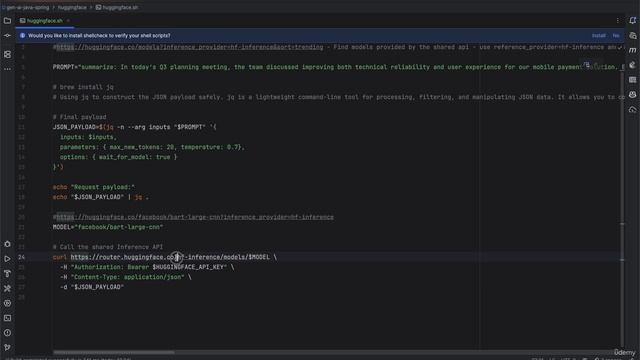Click the 'parameters: { max_new_tokens' line
Screen dimensions: 640x360
pos(152,147)
